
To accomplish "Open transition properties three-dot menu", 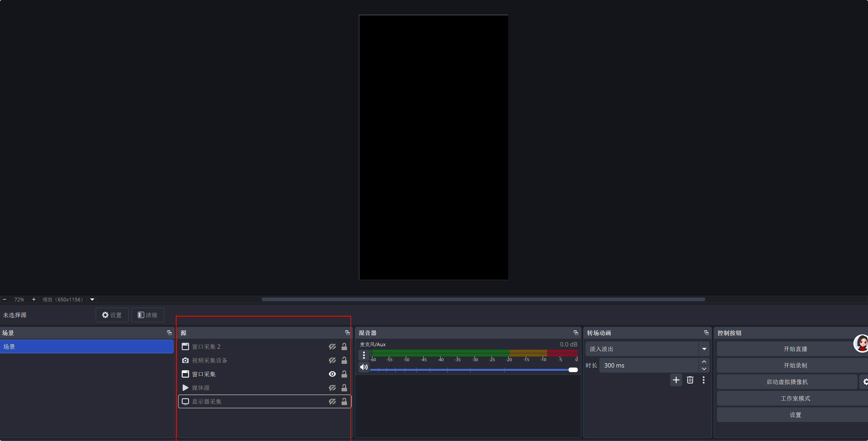I will (703, 380).
